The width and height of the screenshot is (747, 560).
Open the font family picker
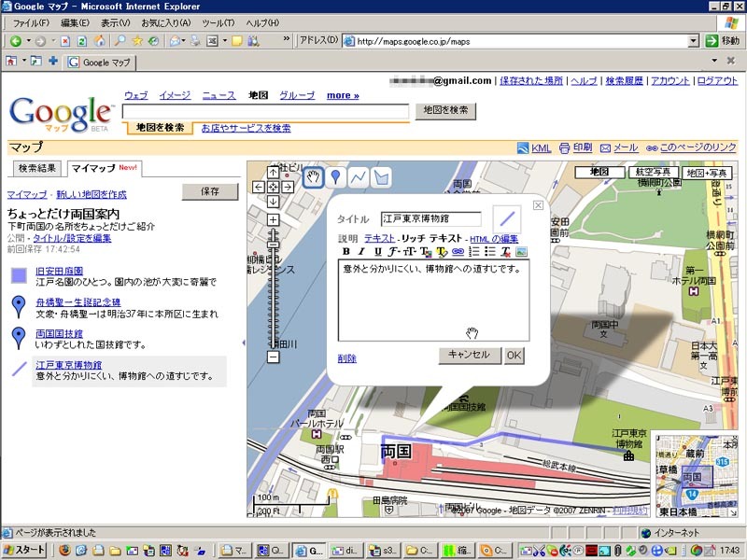tap(394, 251)
